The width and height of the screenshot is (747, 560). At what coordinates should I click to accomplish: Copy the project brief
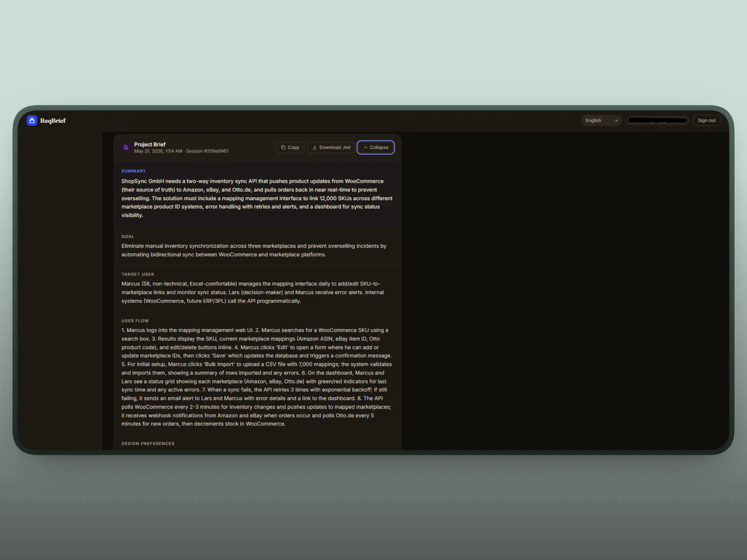coord(290,148)
